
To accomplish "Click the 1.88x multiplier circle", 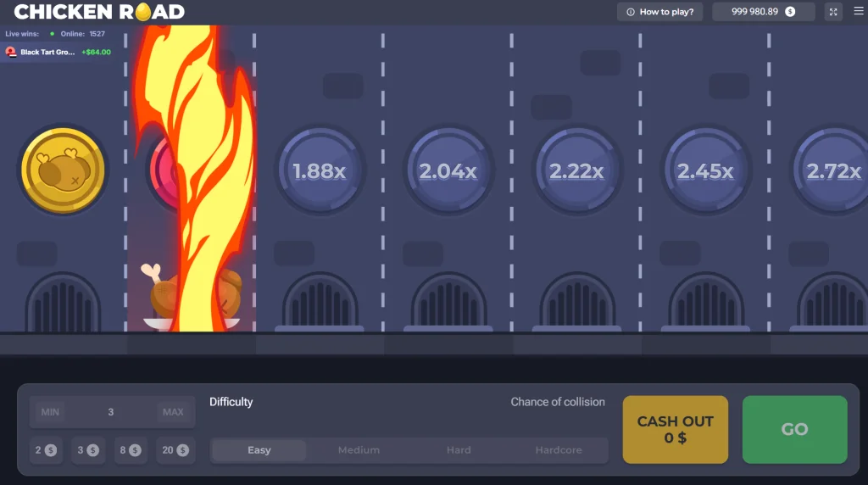I will click(x=320, y=170).
